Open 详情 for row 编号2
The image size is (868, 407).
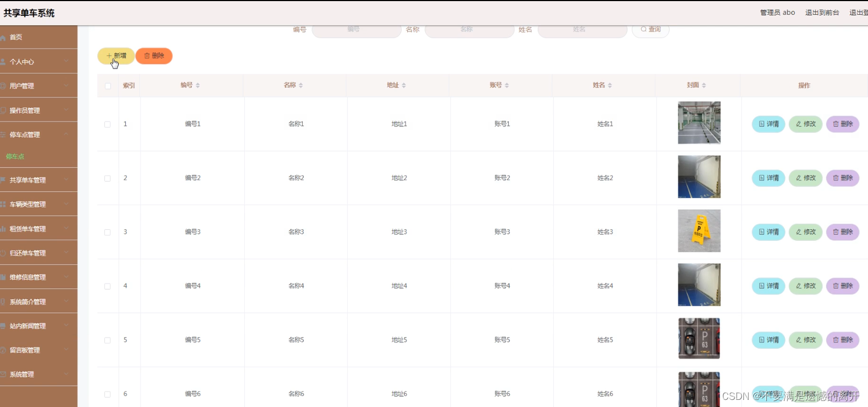point(769,178)
